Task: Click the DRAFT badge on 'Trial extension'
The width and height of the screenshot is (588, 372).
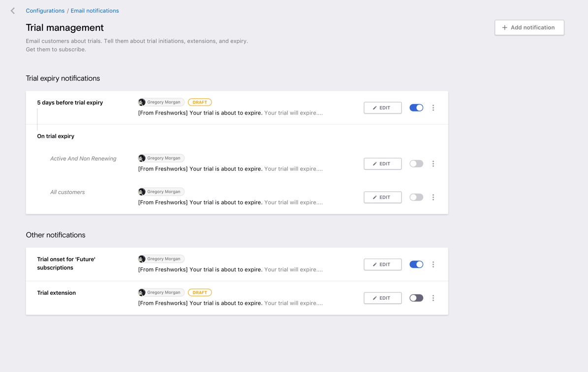Action: (200, 292)
